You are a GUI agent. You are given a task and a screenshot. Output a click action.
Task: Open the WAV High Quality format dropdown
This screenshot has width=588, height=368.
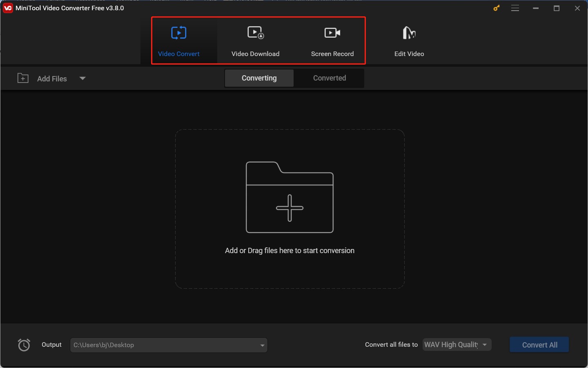[x=457, y=345]
